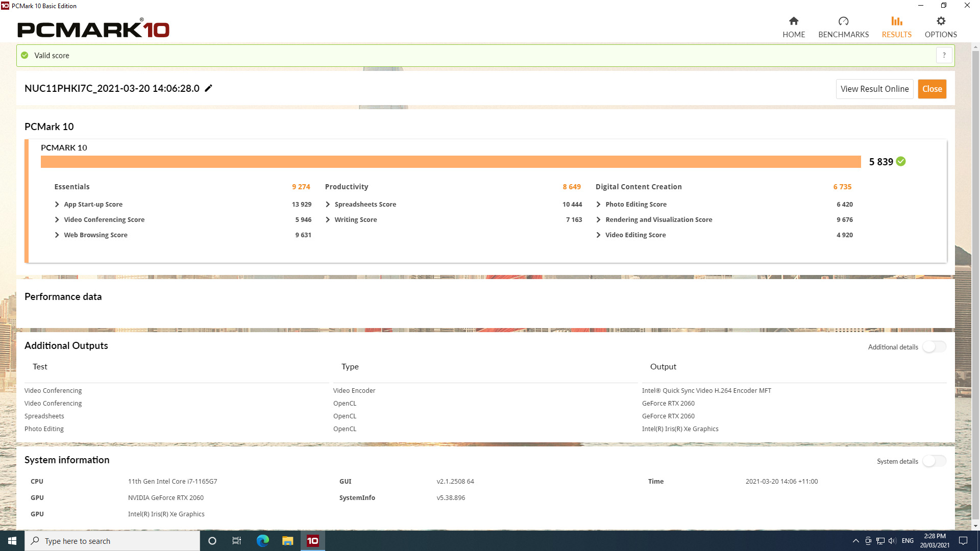
Task: Click the ENG language indicator
Action: coord(908,541)
